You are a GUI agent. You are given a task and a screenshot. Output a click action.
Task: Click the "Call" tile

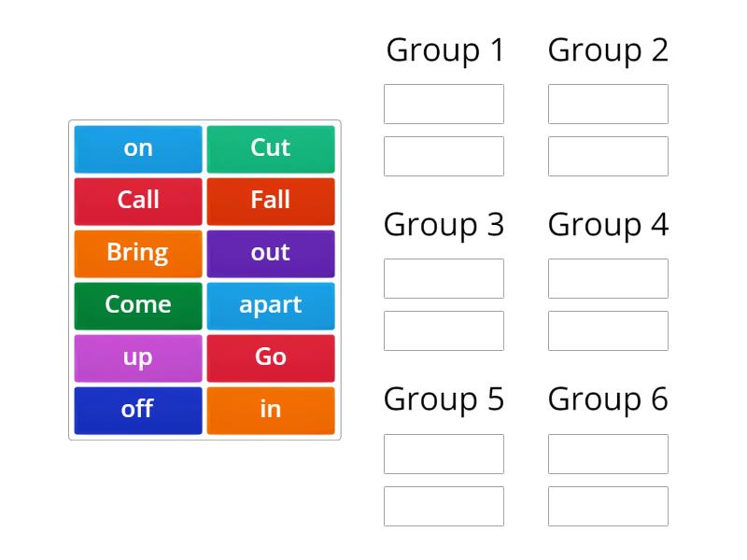click(137, 200)
